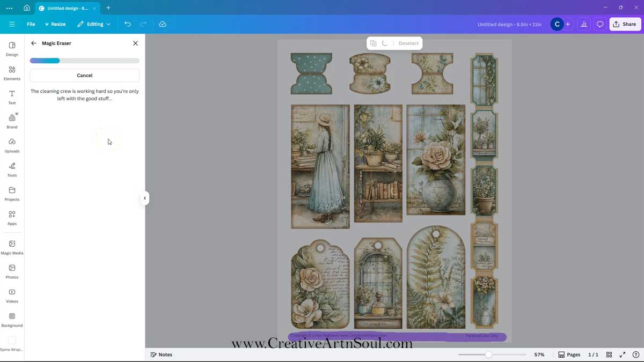The width and height of the screenshot is (644, 362).
Task: Select the scalloped floral tag with script
Action: (x=320, y=284)
